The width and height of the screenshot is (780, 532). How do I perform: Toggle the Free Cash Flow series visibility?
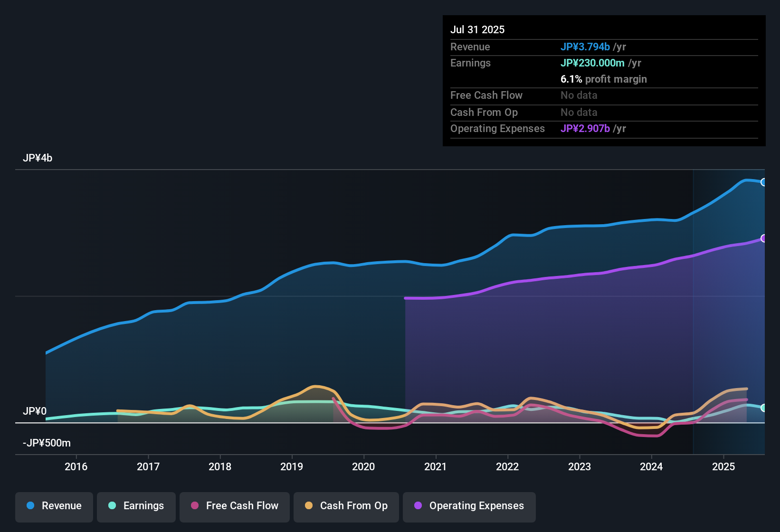(x=234, y=506)
